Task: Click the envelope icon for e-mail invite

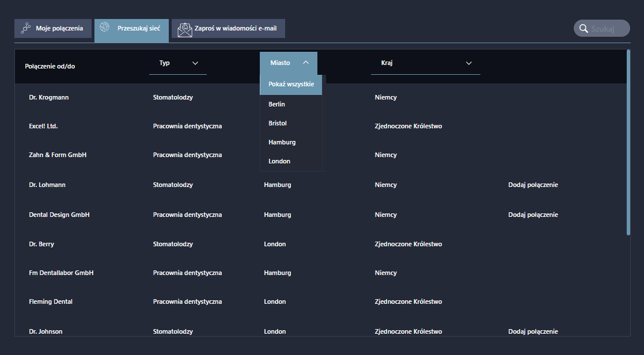Action: [184, 29]
